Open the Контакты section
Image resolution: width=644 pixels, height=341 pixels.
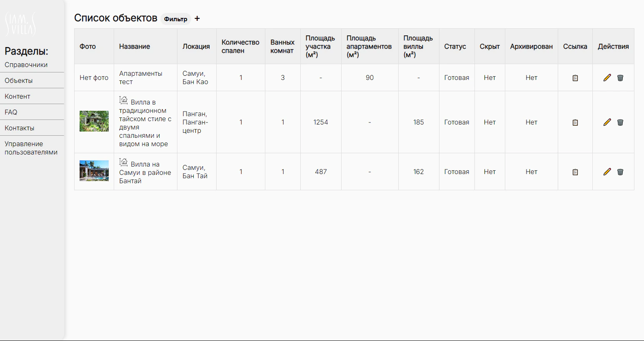(20, 128)
